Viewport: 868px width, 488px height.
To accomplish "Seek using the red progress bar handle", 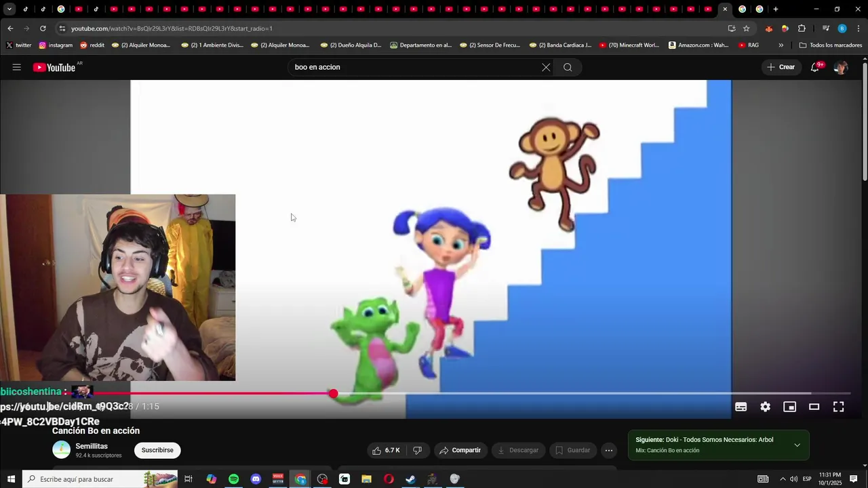I will [x=333, y=394].
